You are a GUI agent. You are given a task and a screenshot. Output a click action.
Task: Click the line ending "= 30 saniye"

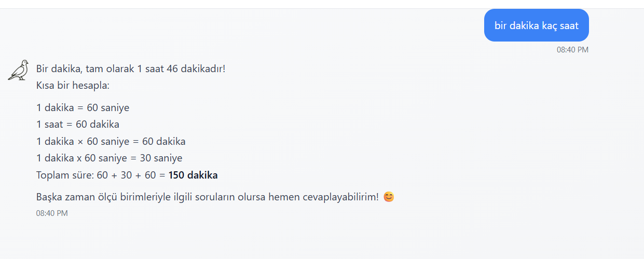point(109,158)
